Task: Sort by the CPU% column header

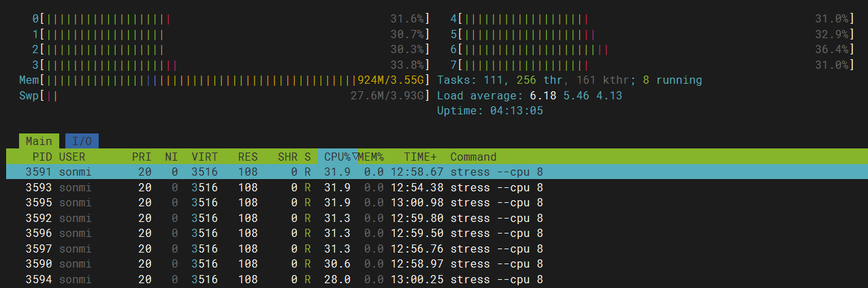Action: click(x=337, y=157)
